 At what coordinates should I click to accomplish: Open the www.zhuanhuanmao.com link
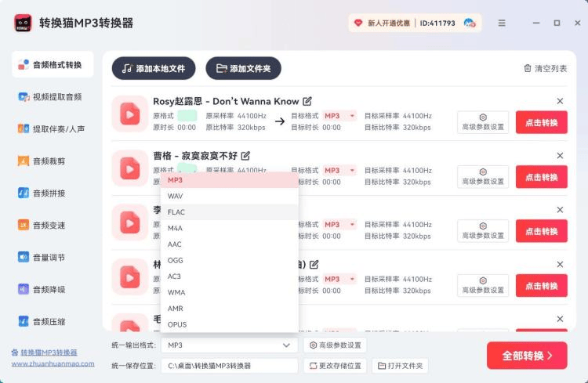53,363
